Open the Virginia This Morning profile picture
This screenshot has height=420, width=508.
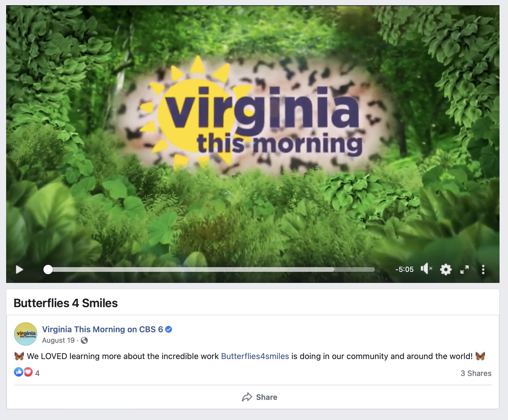(x=26, y=334)
